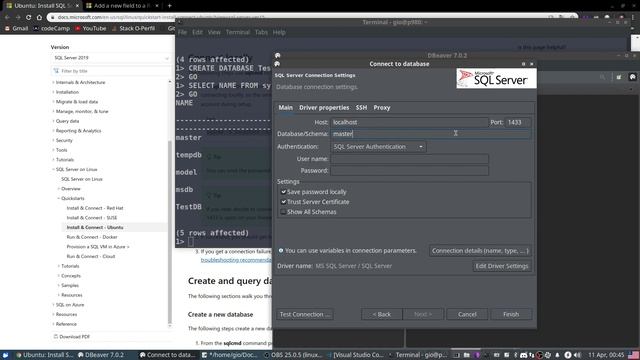The image size is (640, 360).
Task: Close the 'Add a new field' tab
Action: [x=157, y=6]
